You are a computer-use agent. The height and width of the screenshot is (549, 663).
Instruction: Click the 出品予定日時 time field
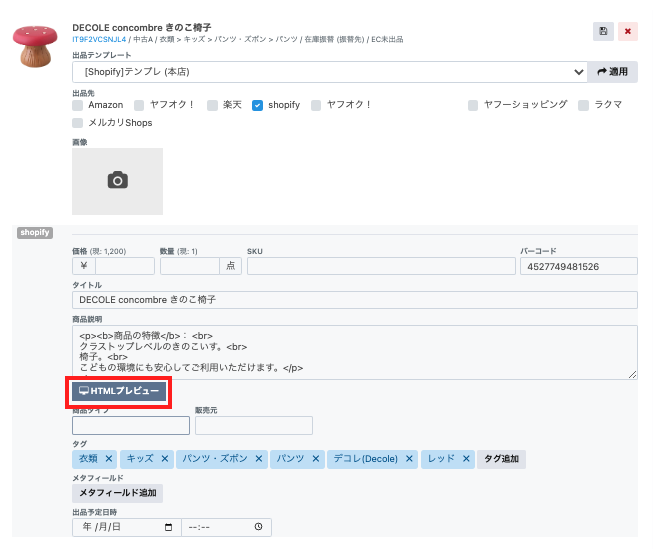[x=226, y=527]
